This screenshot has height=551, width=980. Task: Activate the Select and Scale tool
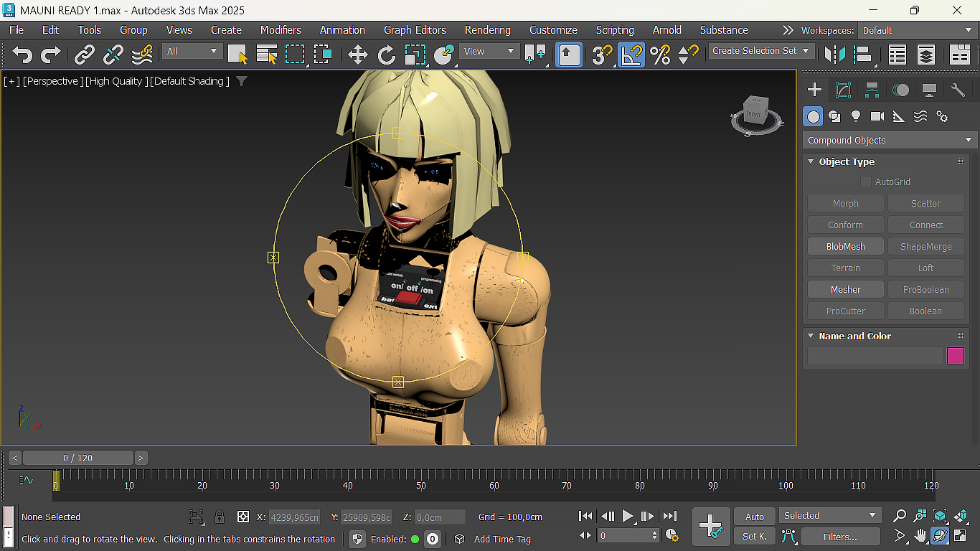pyautogui.click(x=415, y=55)
